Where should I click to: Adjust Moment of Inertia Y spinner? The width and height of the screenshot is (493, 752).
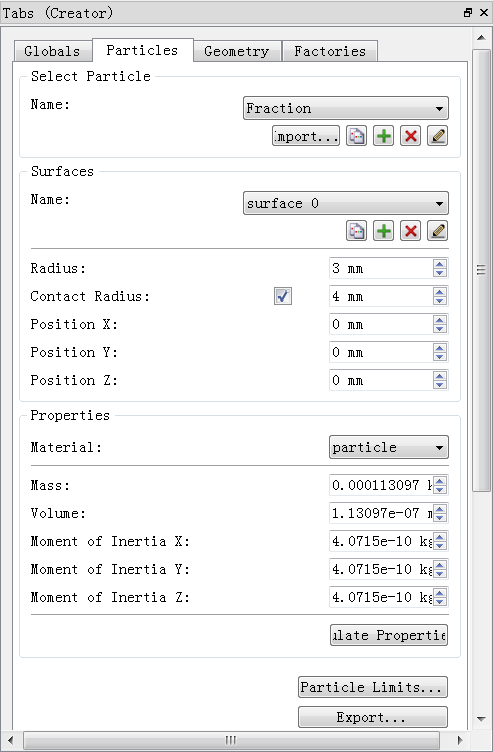pos(440,569)
